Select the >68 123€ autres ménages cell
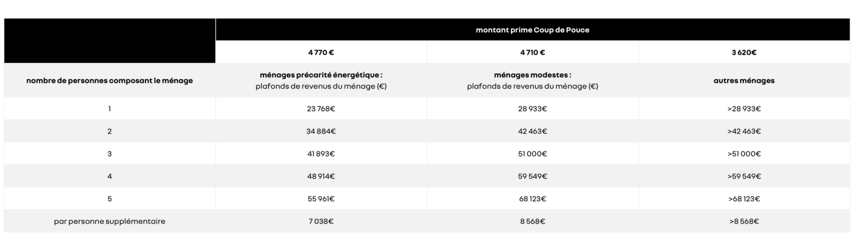This screenshot has height=249, width=868. (x=744, y=199)
